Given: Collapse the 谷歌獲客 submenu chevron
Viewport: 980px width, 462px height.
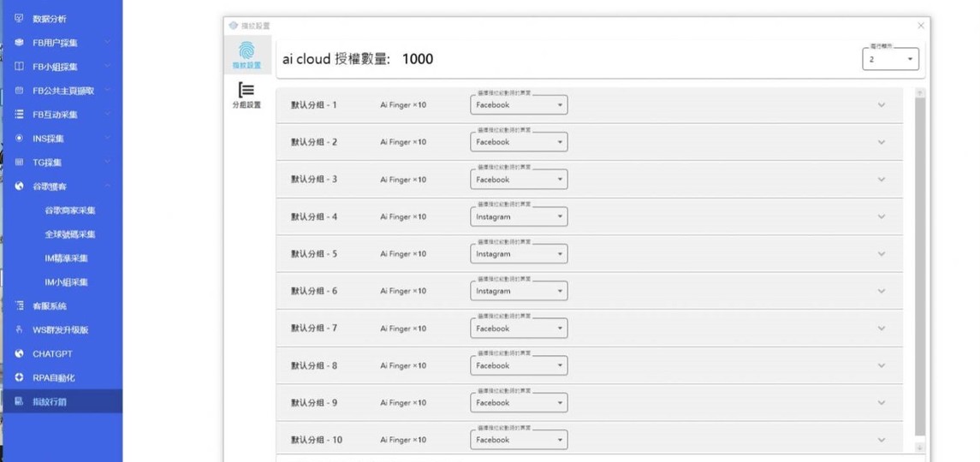Looking at the screenshot, I should [x=108, y=187].
